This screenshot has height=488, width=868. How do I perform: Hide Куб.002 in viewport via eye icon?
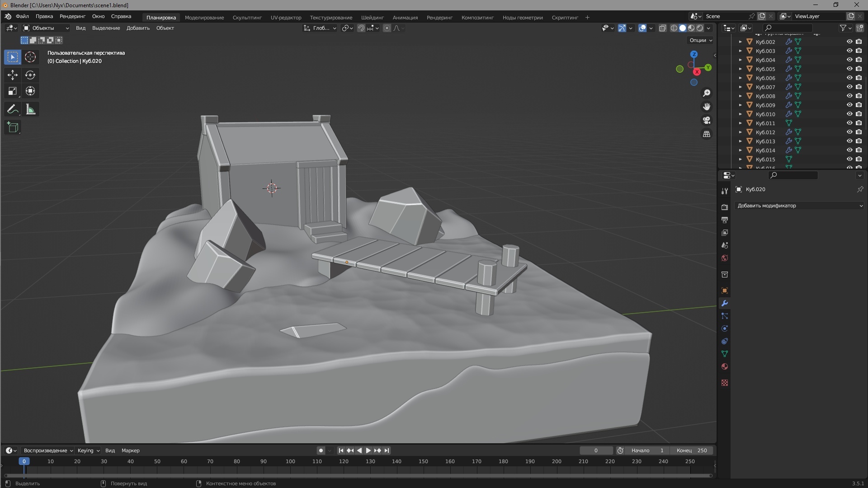point(849,42)
